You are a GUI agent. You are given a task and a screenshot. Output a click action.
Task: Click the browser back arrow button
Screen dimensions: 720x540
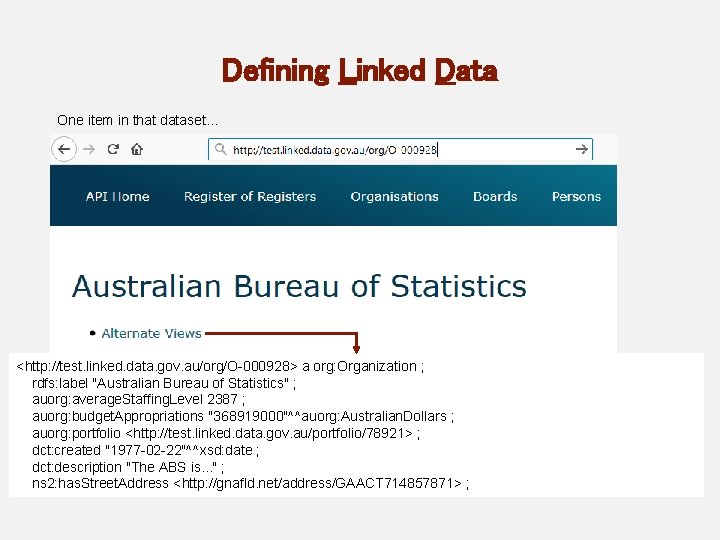click(x=64, y=149)
